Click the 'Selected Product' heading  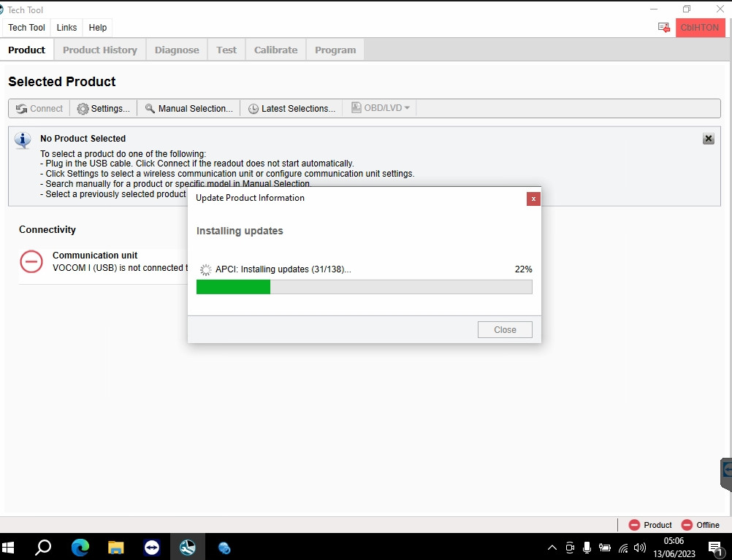click(x=62, y=82)
